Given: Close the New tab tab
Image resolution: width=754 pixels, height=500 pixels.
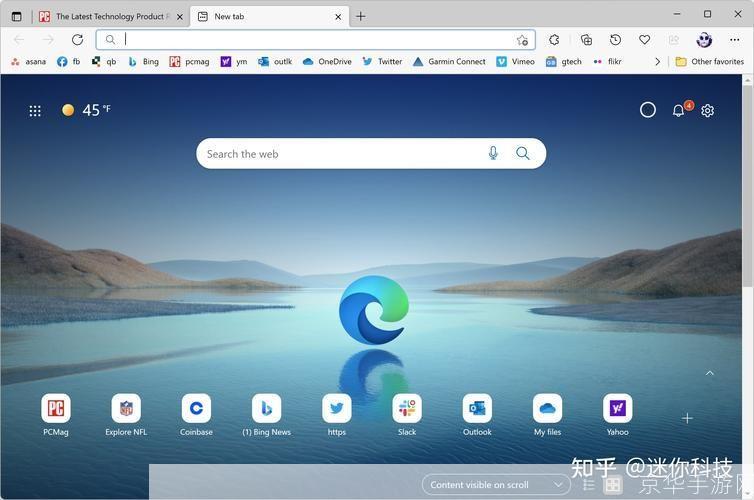Looking at the screenshot, I should pyautogui.click(x=338, y=17).
